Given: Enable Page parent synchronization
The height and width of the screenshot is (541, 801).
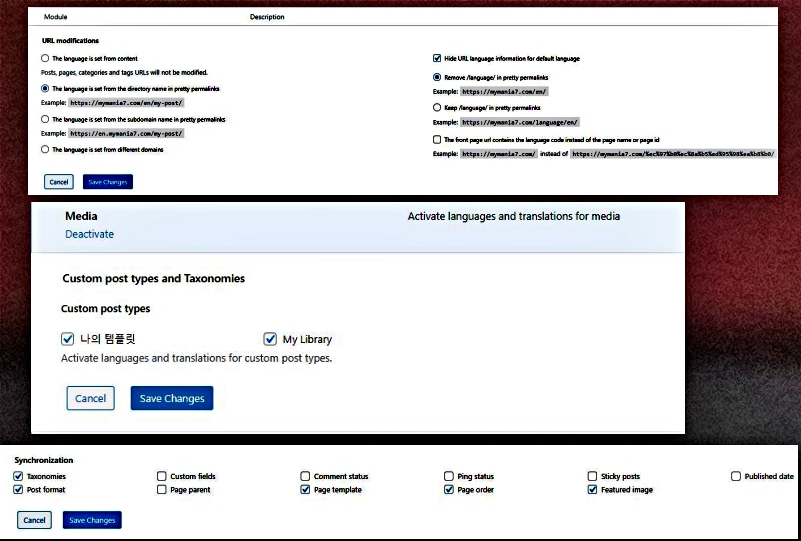Looking at the screenshot, I should coord(162,489).
